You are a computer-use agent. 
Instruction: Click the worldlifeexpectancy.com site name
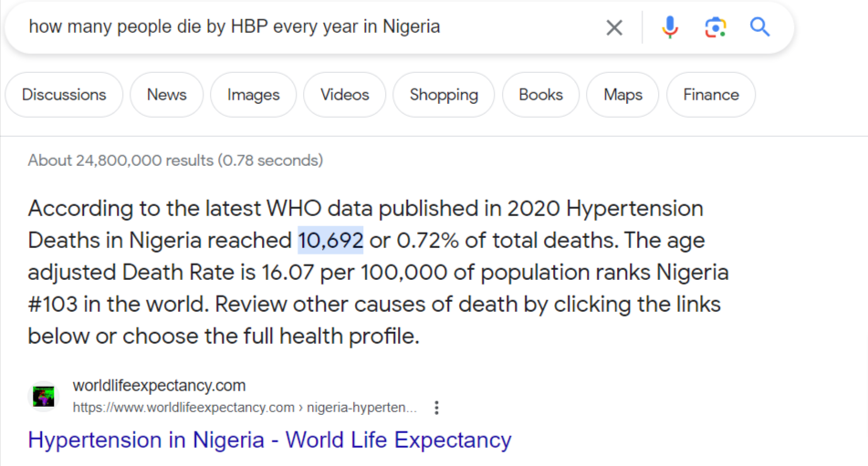point(160,385)
